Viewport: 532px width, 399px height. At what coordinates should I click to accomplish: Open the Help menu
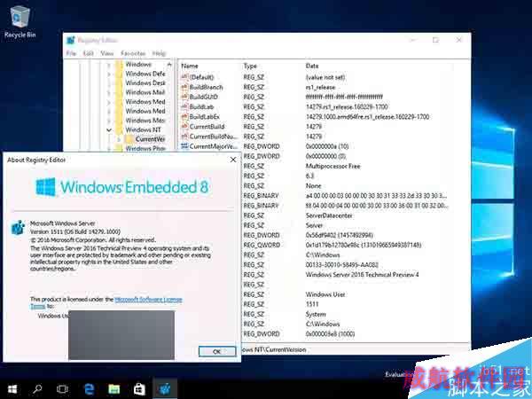click(159, 53)
